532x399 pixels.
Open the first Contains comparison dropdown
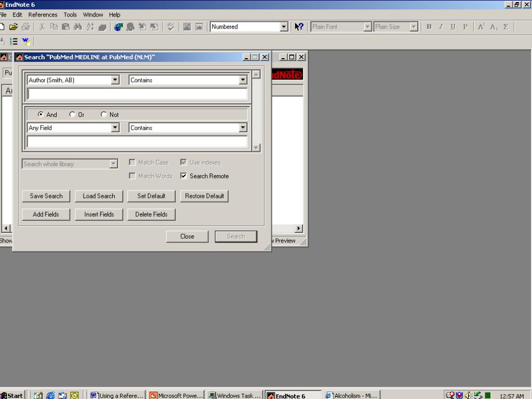(x=243, y=80)
